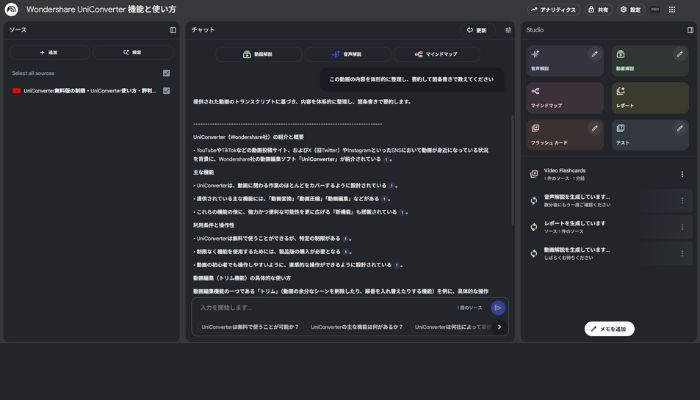Click メモを追加 button

click(609, 329)
